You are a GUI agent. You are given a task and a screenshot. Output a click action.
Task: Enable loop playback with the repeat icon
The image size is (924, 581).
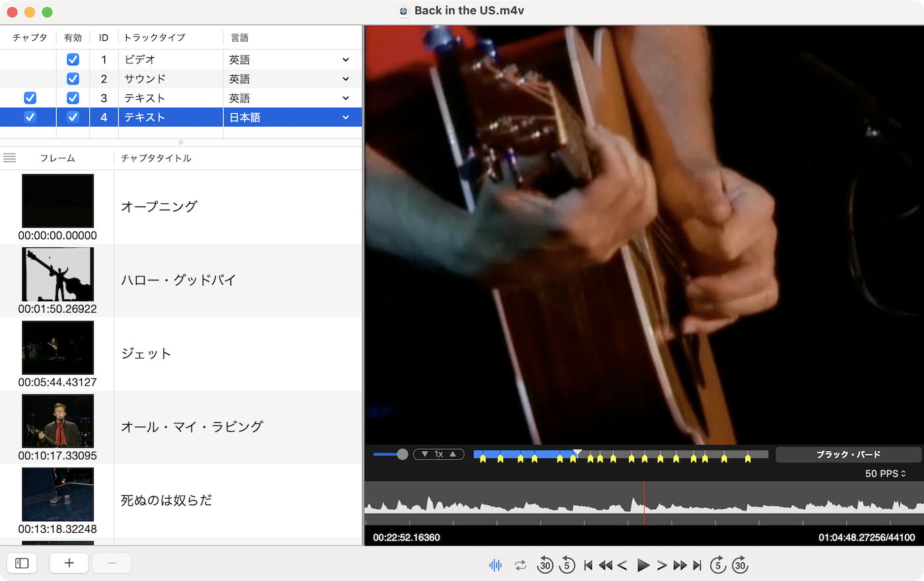(521, 565)
